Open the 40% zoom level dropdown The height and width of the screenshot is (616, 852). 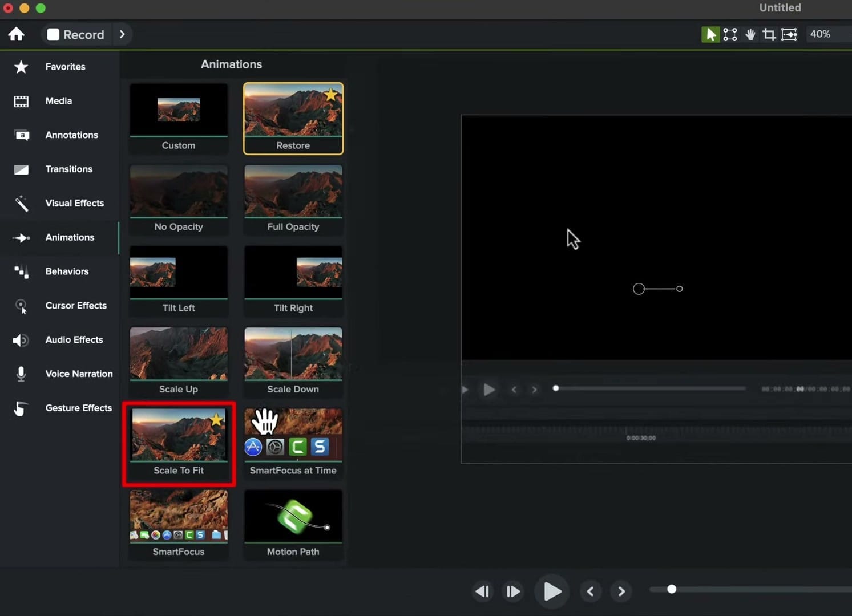(x=821, y=34)
